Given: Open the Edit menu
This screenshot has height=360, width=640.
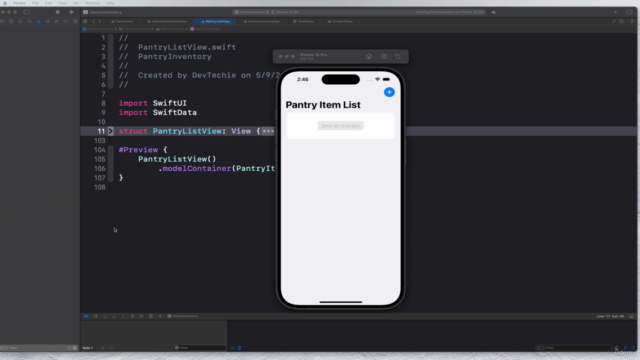Looking at the screenshot, I should pyautogui.click(x=48, y=3).
